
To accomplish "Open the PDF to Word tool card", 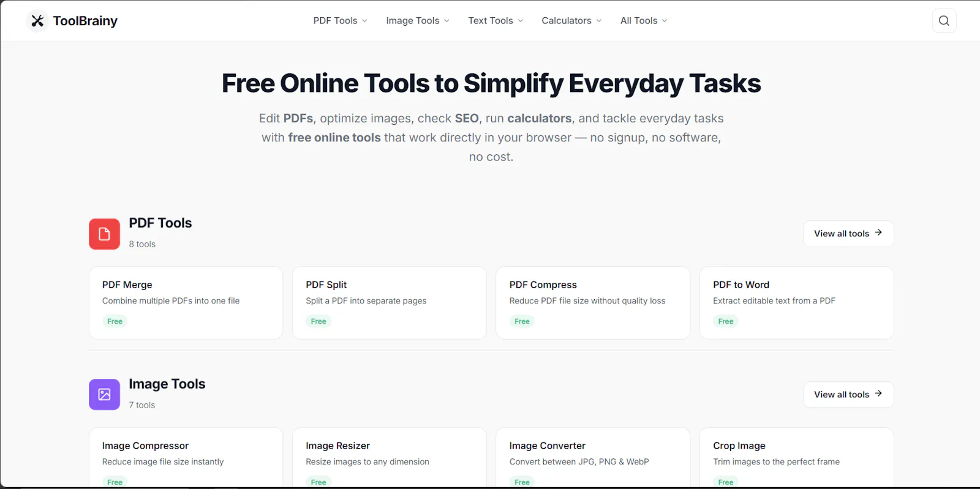I will [797, 303].
